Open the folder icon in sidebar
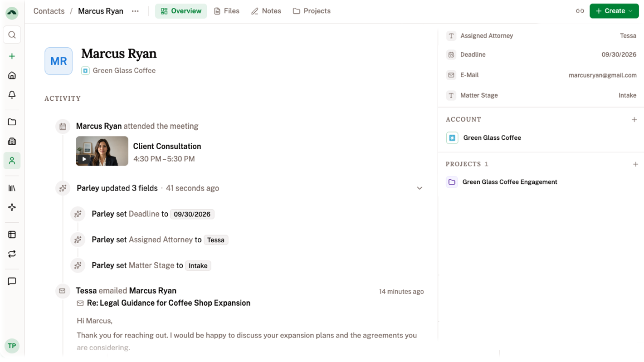This screenshot has width=644, height=362. (12, 122)
